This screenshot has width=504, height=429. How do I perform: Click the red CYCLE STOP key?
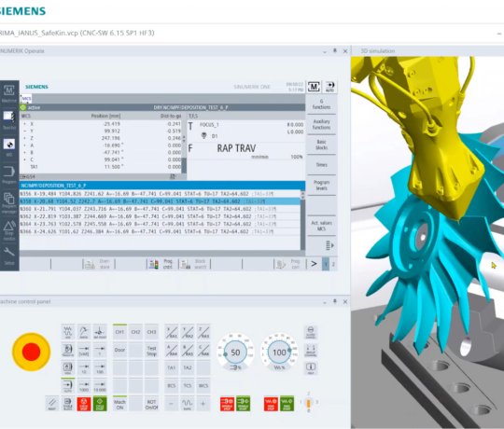tap(84, 404)
